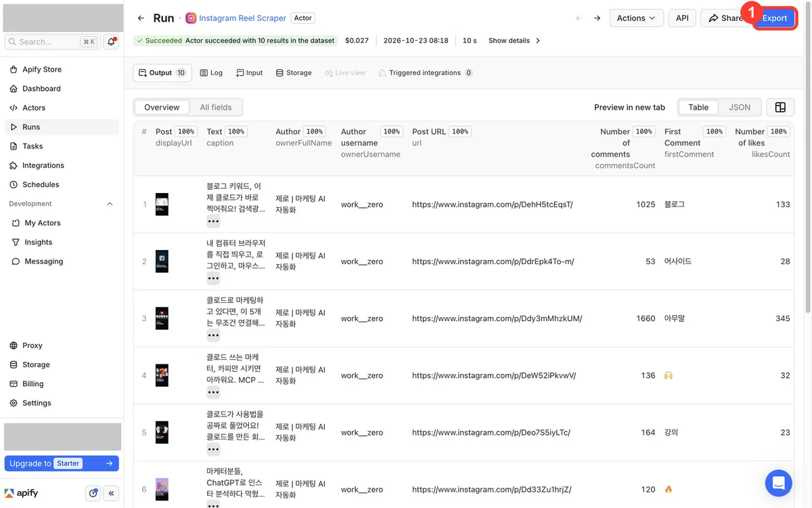812x508 pixels.
Task: Switch view to Table
Action: [698, 107]
